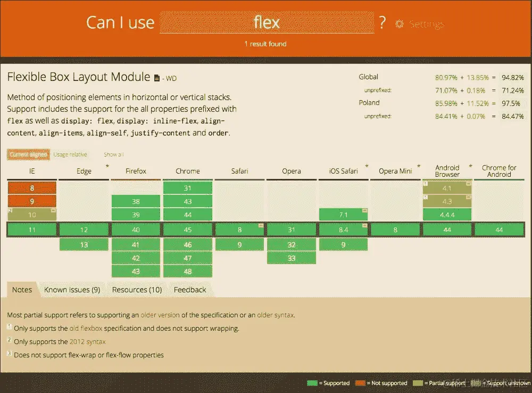Select the Safari 8 cell
Screen dimensions: 532x393
[239, 230]
